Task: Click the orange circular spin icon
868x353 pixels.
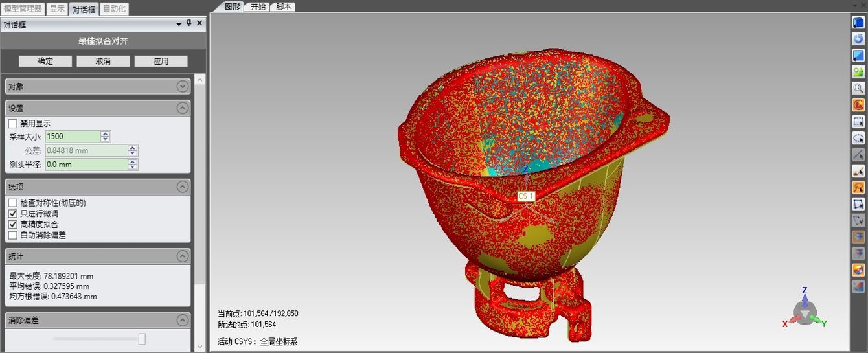Action: point(858,105)
